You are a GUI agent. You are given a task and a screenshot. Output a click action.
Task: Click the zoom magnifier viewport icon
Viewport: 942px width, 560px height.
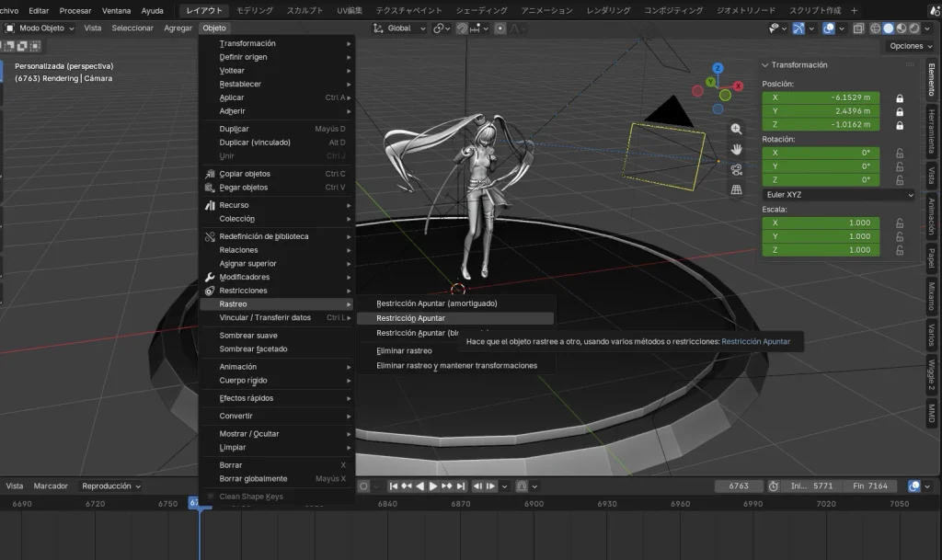click(736, 129)
